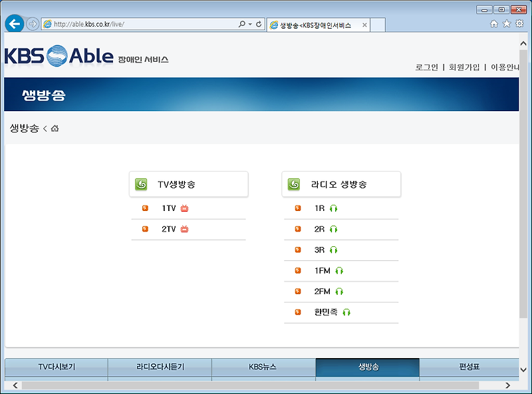This screenshot has width=532, height=394.
Task: Click the horizontal scrollbar left arrow
Action: tap(15, 385)
